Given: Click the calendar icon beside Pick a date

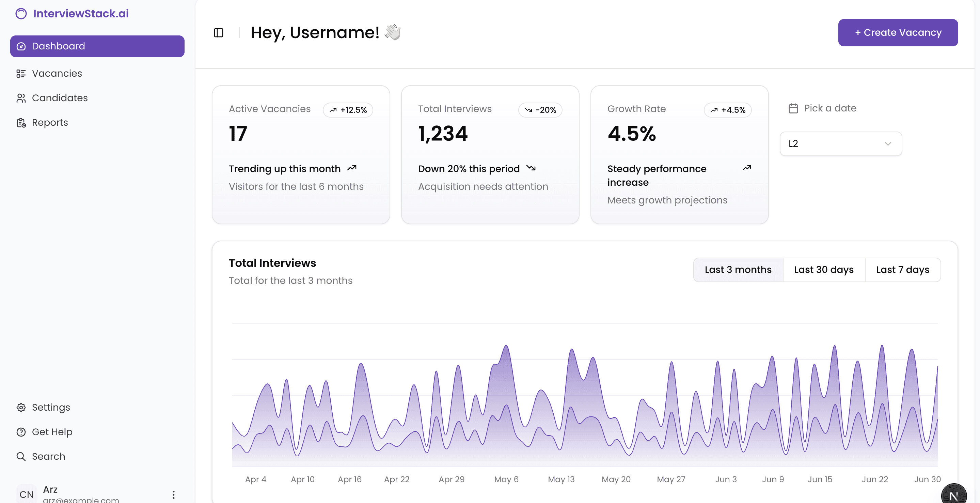Looking at the screenshot, I should (x=793, y=108).
